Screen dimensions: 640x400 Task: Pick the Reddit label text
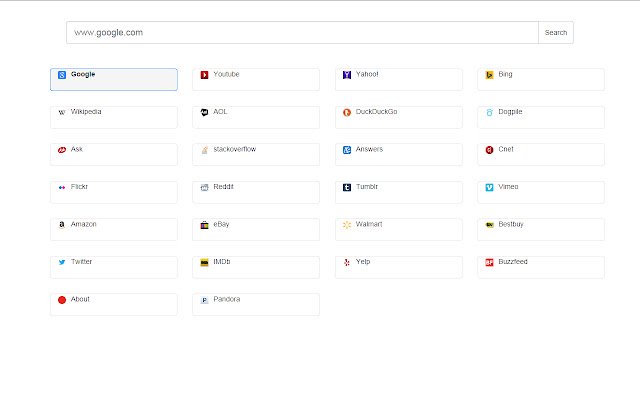click(x=223, y=187)
